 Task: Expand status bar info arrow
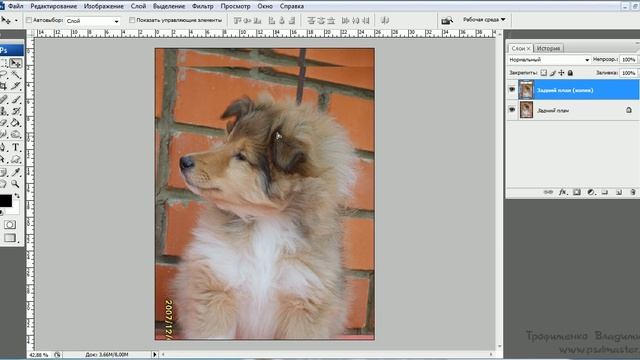click(154, 355)
